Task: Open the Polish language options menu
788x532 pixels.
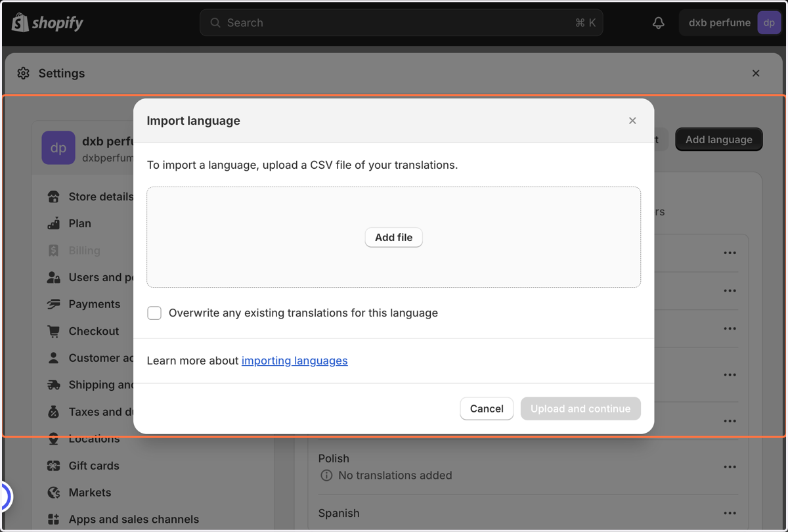Action: pyautogui.click(x=730, y=467)
